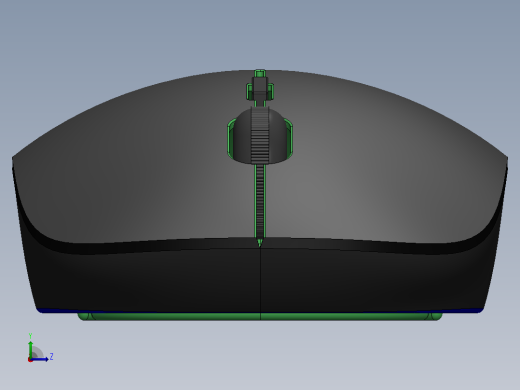
Task: Click the red origin point of the triad
Action: (x=30, y=360)
